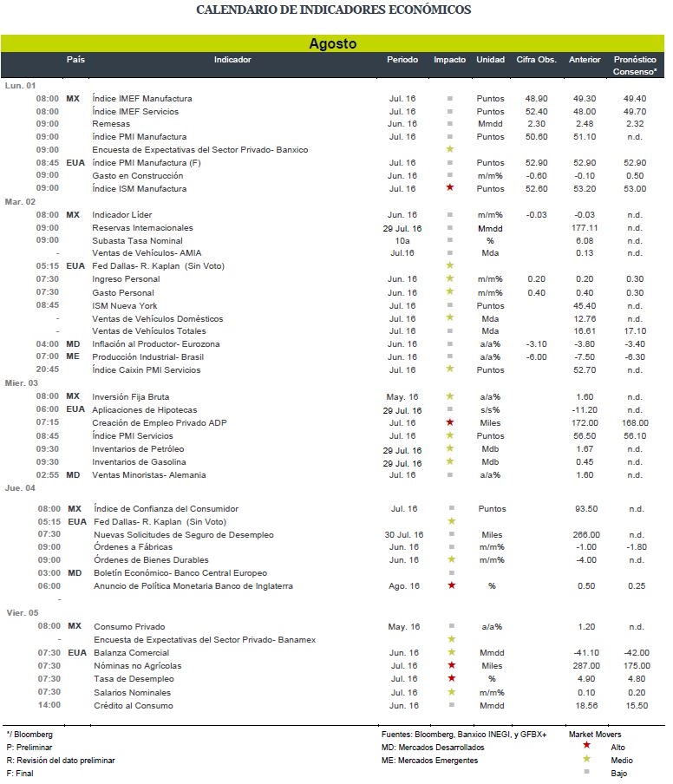Click gray square for Remesas row
Viewport: 673px width, 784px height.
click(x=449, y=123)
